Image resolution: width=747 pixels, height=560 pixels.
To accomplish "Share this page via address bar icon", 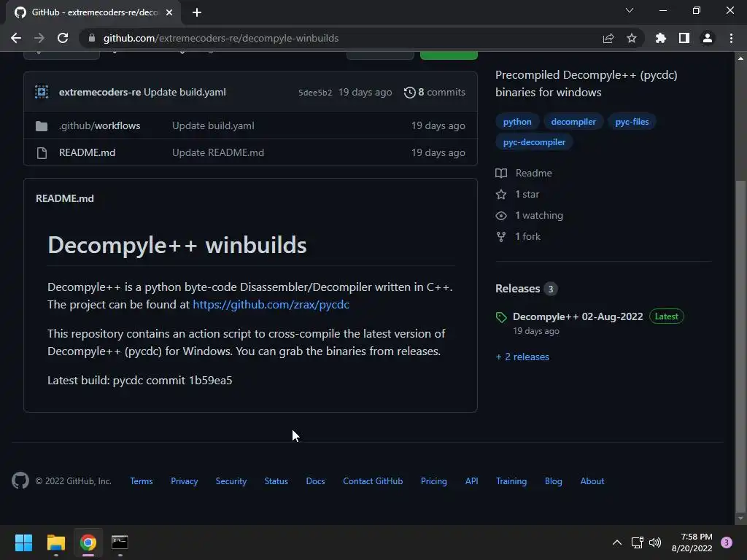I will pos(608,38).
